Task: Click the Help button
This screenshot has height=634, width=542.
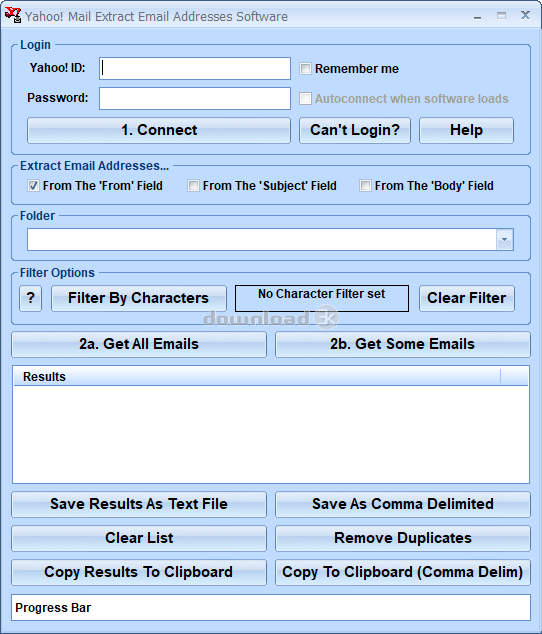Action: point(466,130)
